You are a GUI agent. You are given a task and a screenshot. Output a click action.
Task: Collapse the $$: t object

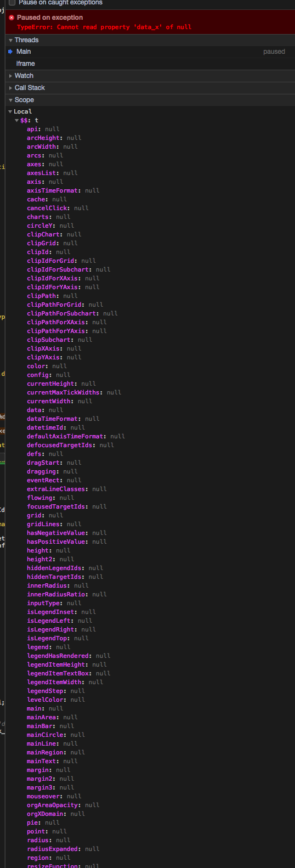(17, 120)
